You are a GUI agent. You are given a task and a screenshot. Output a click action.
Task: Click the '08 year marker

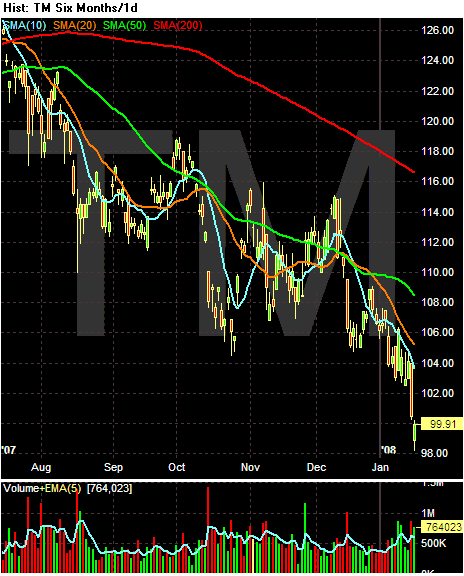click(x=388, y=450)
